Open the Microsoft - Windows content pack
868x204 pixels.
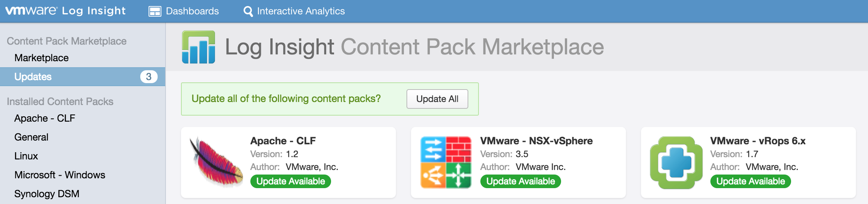[60, 175]
